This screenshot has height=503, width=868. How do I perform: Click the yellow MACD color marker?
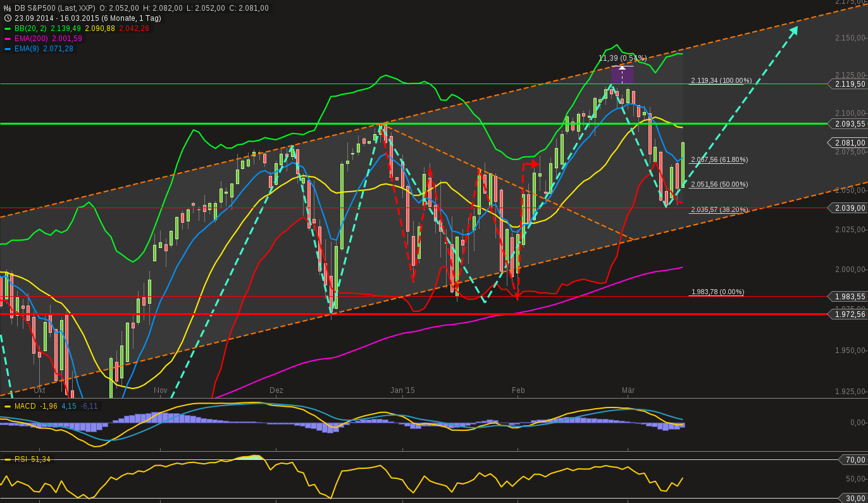pyautogui.click(x=8, y=406)
